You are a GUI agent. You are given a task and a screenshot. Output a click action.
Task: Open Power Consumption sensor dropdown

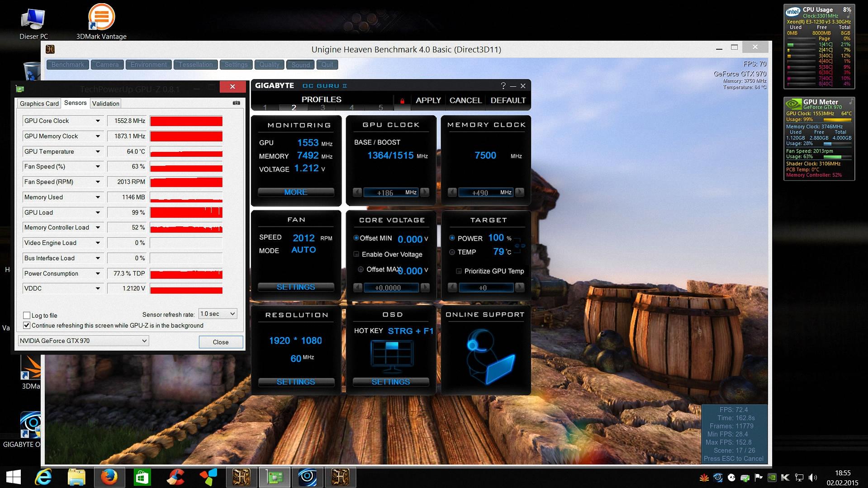click(98, 274)
